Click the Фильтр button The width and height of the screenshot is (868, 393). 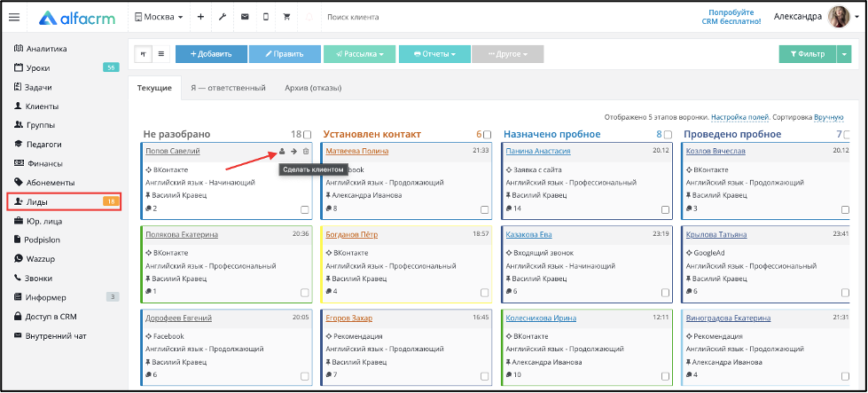pyautogui.click(x=808, y=54)
